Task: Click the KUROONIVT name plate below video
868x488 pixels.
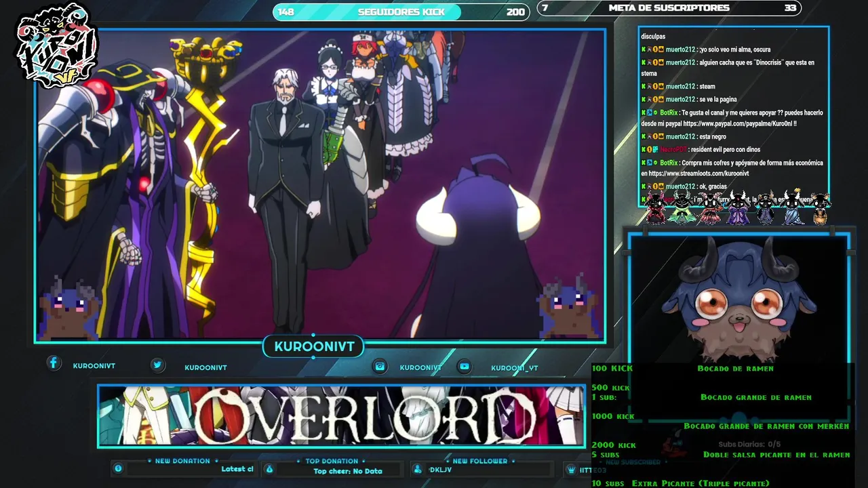Action: click(x=314, y=347)
